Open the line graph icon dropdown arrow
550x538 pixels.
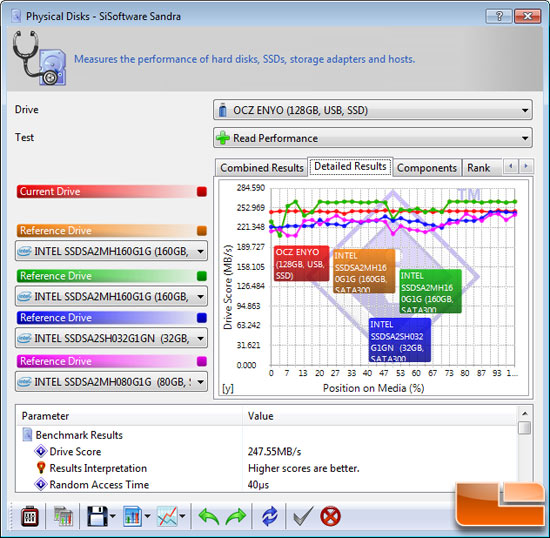pyautogui.click(x=182, y=516)
